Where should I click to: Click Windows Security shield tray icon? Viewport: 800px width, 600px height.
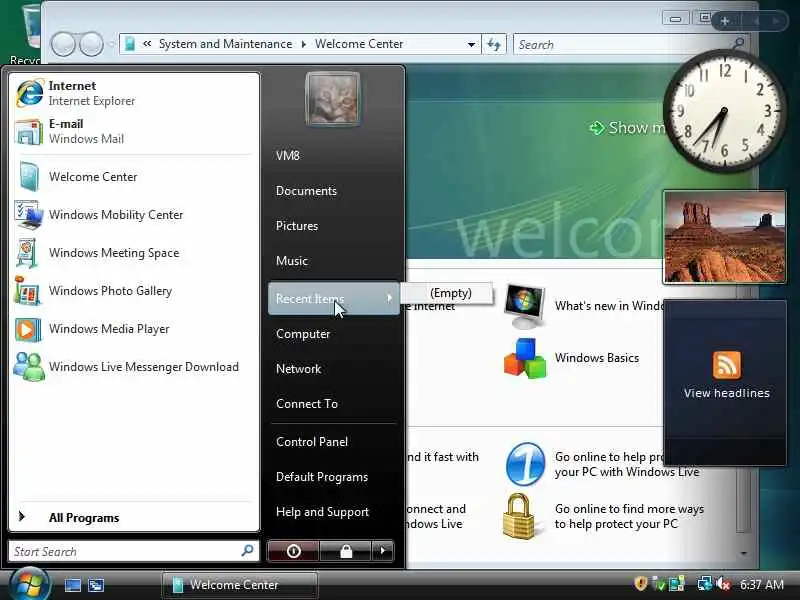(640, 583)
